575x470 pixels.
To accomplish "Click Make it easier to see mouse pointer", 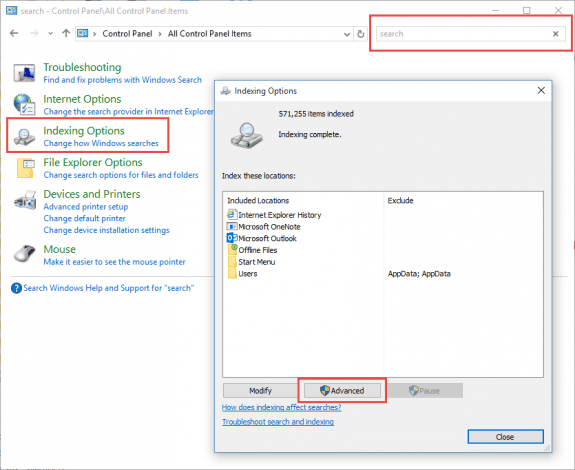I will 114,262.
